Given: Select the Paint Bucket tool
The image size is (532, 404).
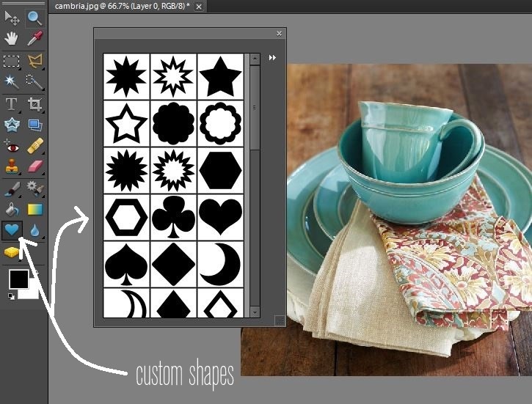Looking at the screenshot, I should coord(12,210).
